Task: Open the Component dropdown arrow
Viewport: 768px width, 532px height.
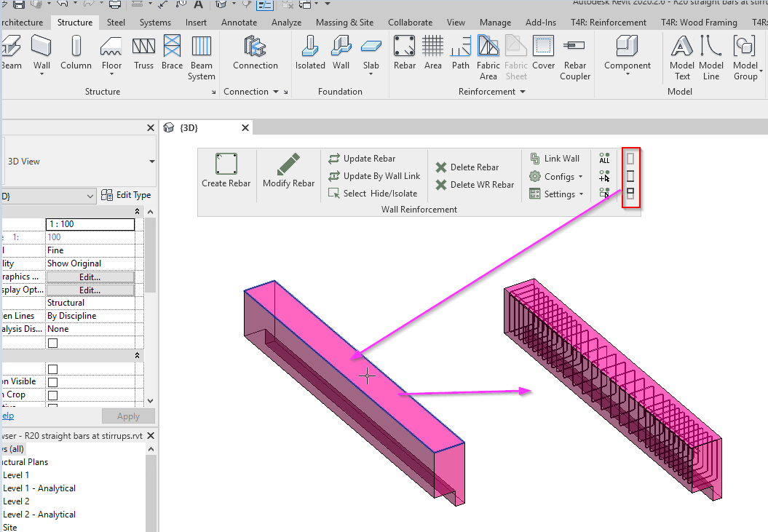Action: [628, 74]
